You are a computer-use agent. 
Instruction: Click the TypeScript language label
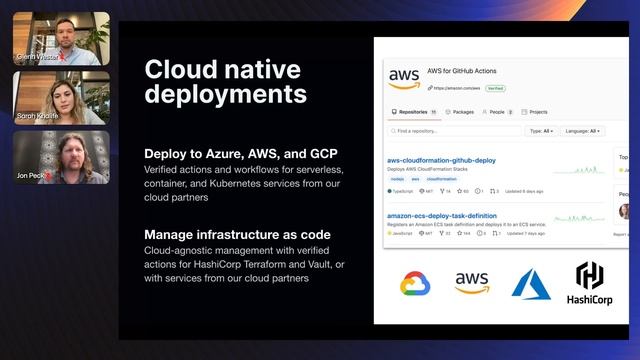400,191
